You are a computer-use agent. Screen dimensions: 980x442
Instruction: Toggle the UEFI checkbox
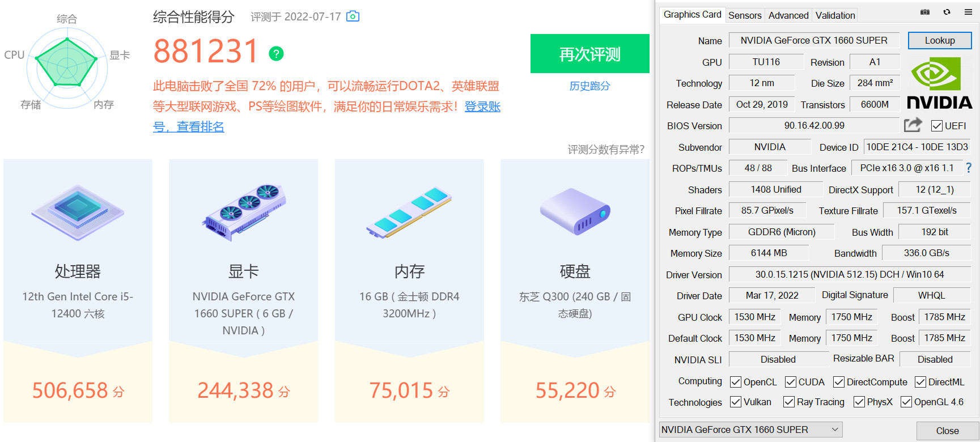click(936, 126)
